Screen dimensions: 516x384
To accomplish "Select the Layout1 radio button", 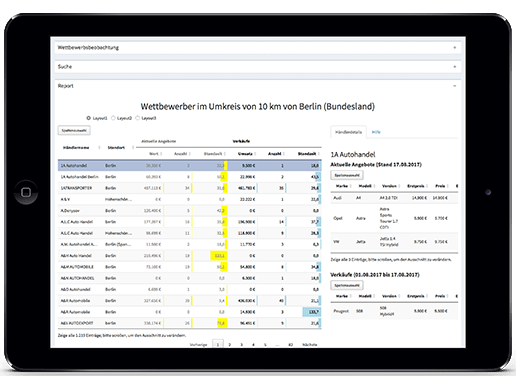I will pyautogui.click(x=89, y=118).
